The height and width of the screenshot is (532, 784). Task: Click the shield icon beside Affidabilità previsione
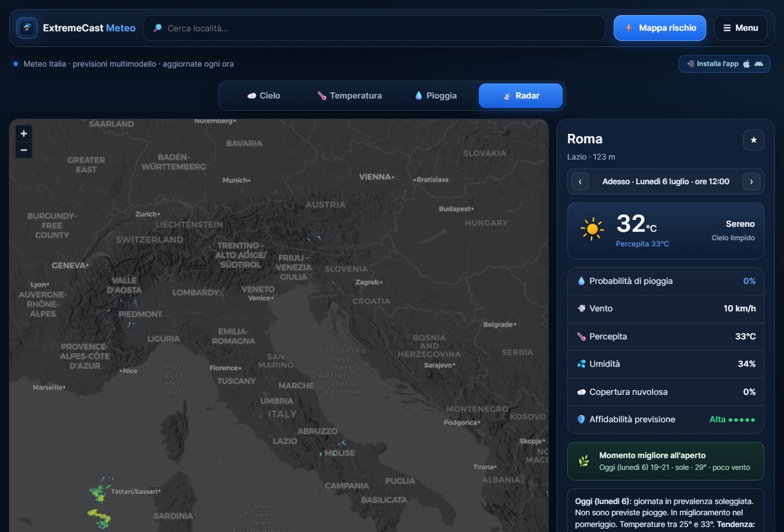(x=581, y=419)
